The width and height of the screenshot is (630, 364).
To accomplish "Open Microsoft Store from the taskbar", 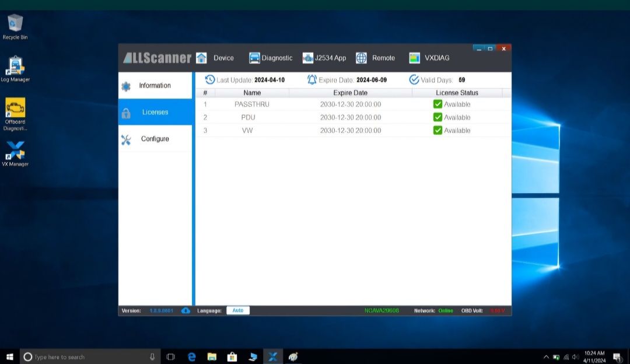I will pos(232,357).
